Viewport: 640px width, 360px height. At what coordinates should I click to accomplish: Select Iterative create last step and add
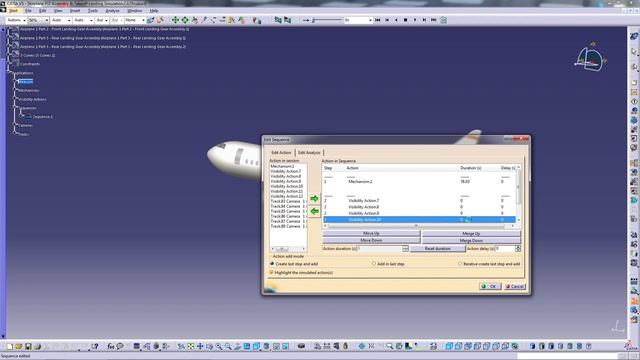tap(460, 264)
